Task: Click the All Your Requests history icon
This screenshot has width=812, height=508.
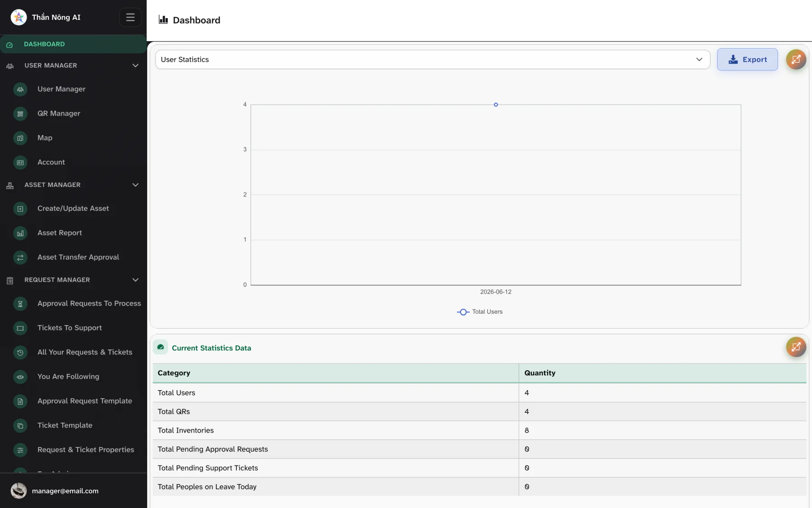Action: point(20,353)
